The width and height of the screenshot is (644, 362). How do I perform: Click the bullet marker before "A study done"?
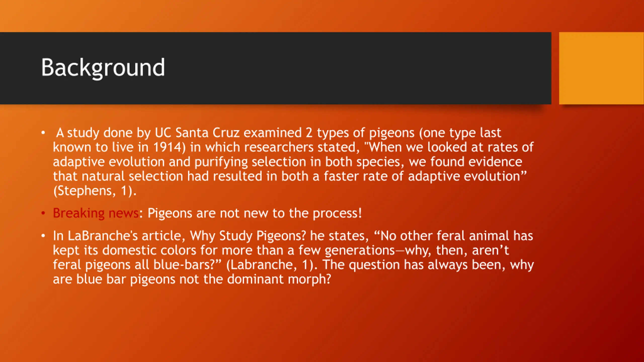pyautogui.click(x=43, y=132)
